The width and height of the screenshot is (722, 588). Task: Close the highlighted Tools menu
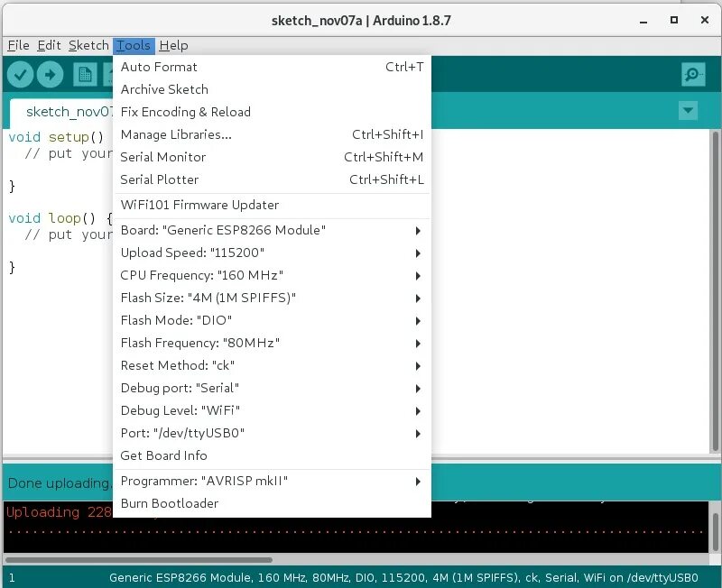click(134, 46)
